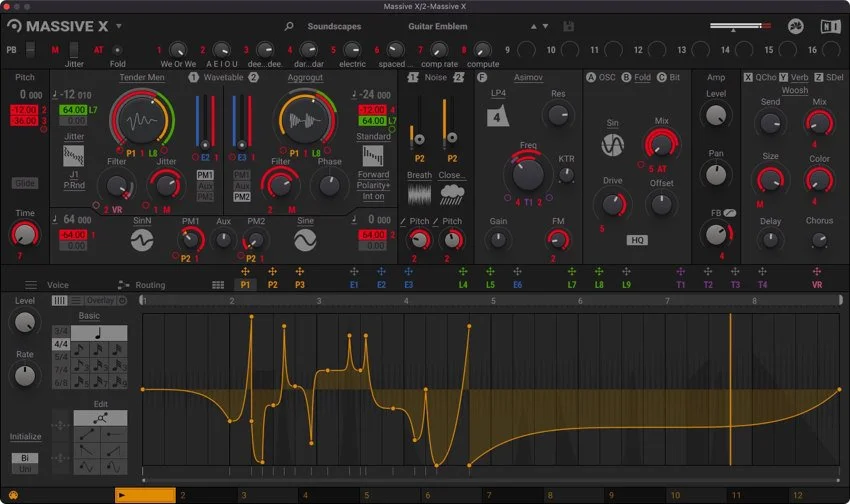Click the Routing page icon

124,285
